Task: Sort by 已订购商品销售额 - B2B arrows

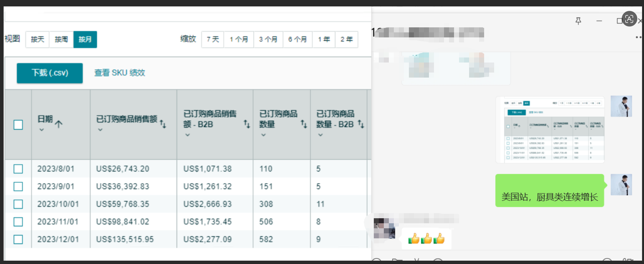Action: point(247,124)
